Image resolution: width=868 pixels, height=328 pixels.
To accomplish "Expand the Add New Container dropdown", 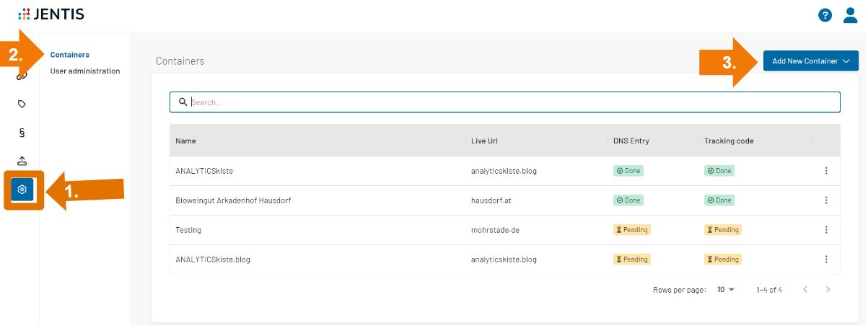I will (x=811, y=61).
